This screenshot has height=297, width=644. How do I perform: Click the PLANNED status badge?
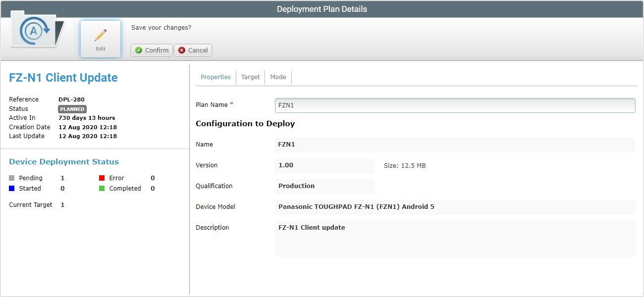pos(72,109)
